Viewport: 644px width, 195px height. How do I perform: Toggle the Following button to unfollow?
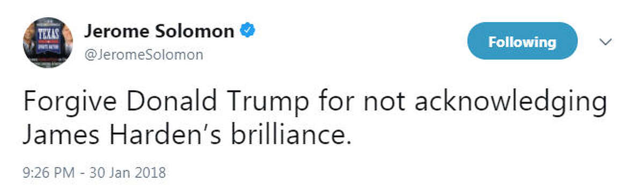click(x=522, y=41)
